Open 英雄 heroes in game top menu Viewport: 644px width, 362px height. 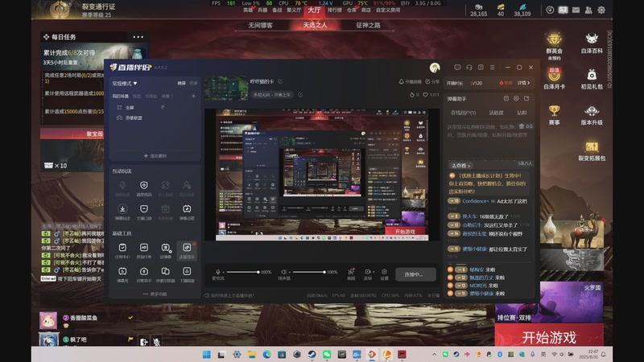[248, 10]
